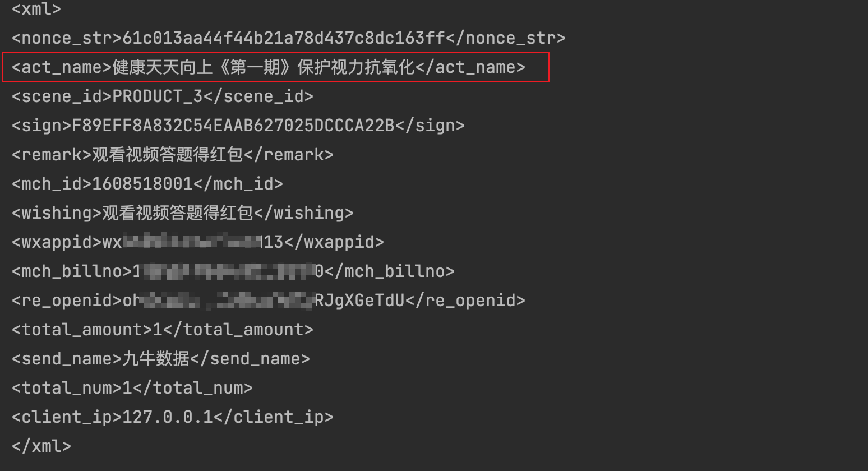Screen dimensions: 868x471
Task: Click the closing /nonce_str tag
Action: tap(506, 38)
